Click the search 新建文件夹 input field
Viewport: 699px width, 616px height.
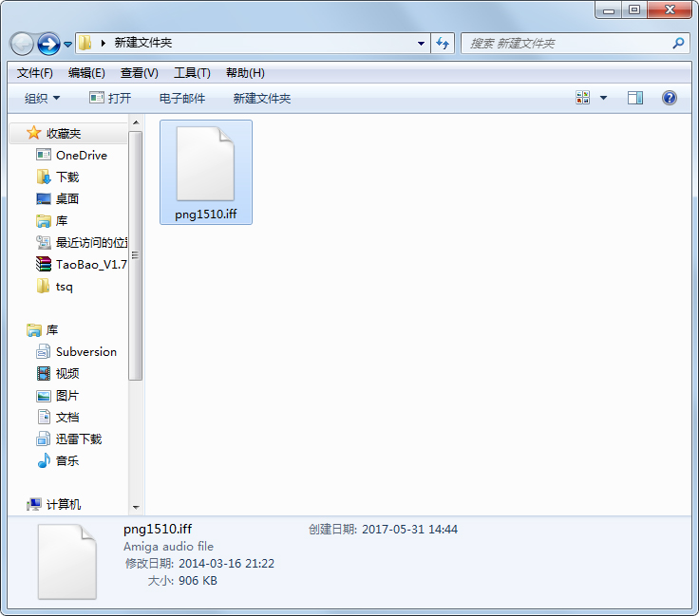(x=566, y=44)
